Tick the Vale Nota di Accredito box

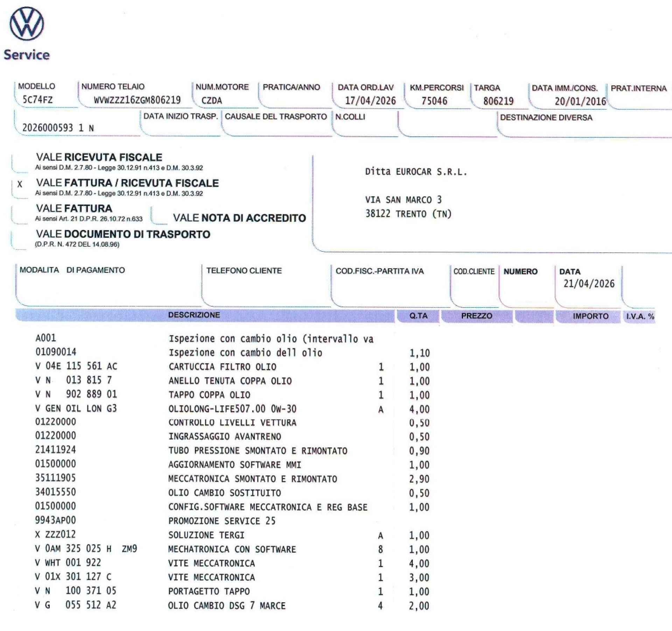[x=160, y=216]
